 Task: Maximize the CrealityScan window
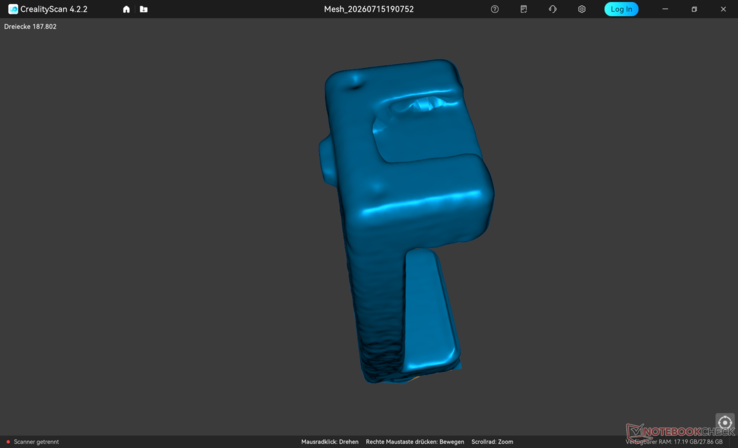694,9
